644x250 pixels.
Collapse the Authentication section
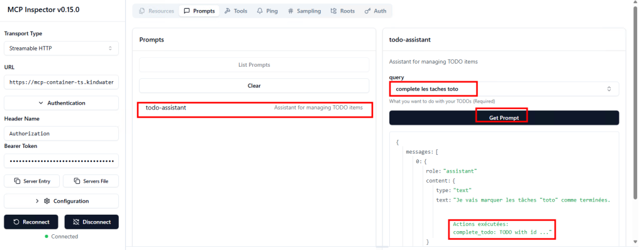61,103
